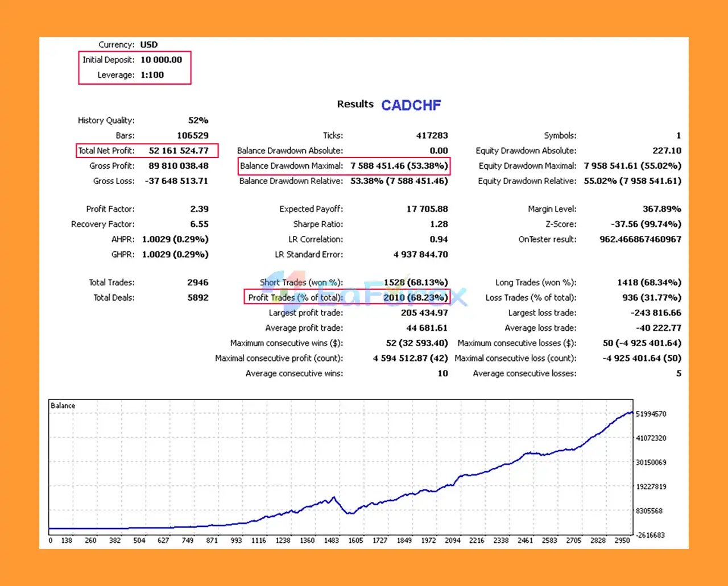Click the Average loss trade value
Screen dimensions: 728x586
click(x=658, y=328)
